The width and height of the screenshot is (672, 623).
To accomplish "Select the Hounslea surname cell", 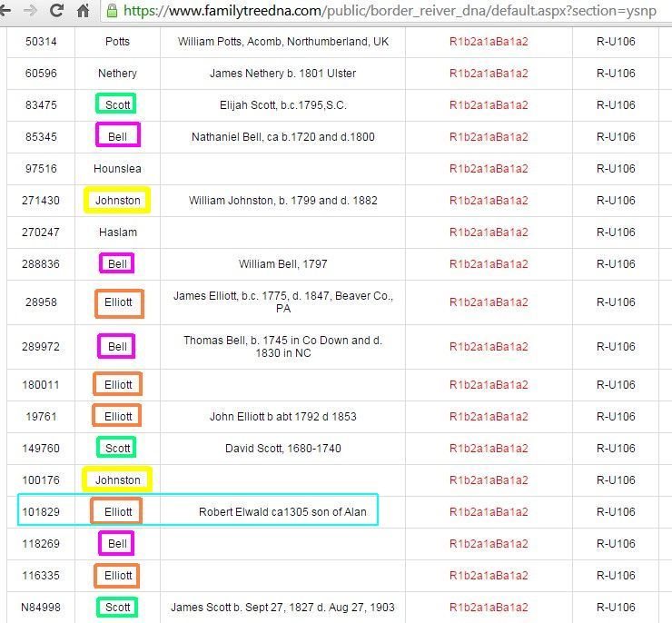I will tap(117, 169).
